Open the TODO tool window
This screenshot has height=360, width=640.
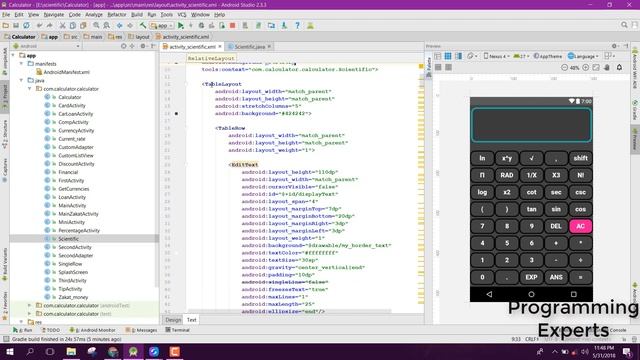pyautogui.click(x=51, y=330)
